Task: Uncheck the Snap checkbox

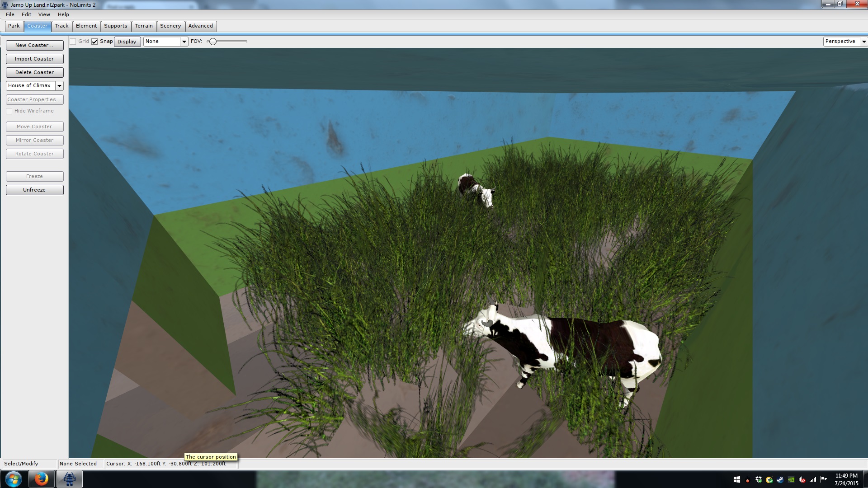Action: click(x=94, y=42)
